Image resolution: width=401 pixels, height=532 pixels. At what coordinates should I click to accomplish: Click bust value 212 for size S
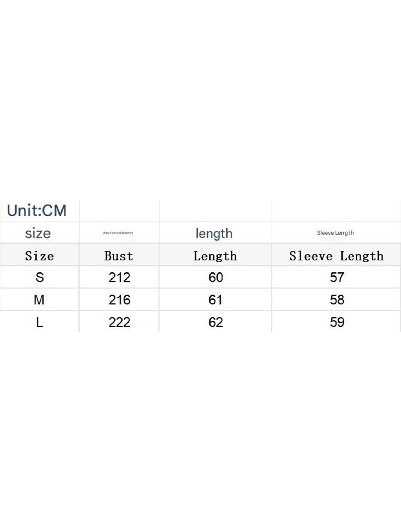119,277
